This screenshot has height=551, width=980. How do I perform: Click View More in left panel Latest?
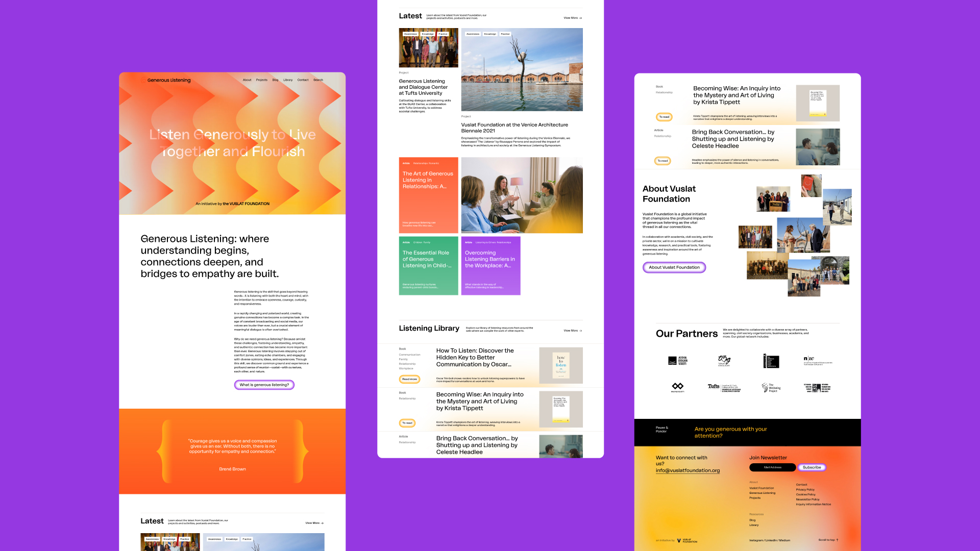point(314,523)
